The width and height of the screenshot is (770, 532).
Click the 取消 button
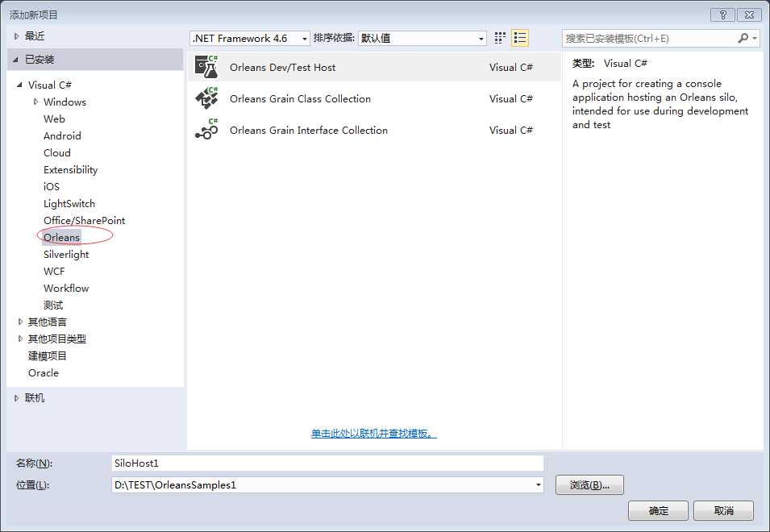[723, 511]
